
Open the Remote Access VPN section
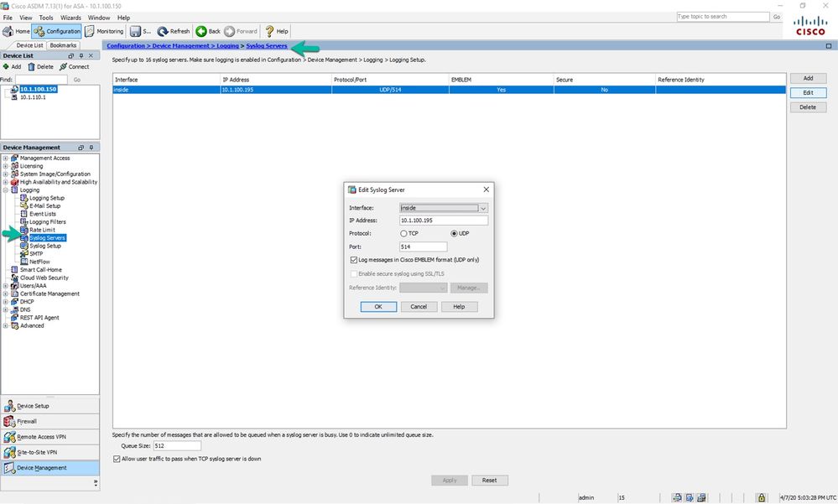point(50,437)
